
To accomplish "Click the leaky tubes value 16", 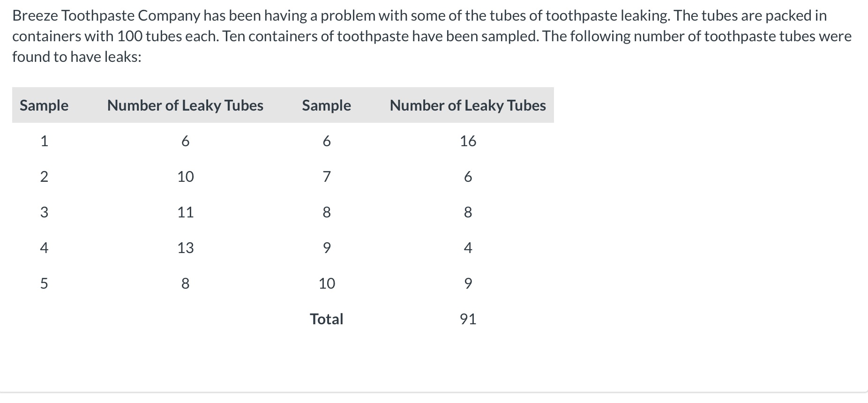I will [468, 141].
